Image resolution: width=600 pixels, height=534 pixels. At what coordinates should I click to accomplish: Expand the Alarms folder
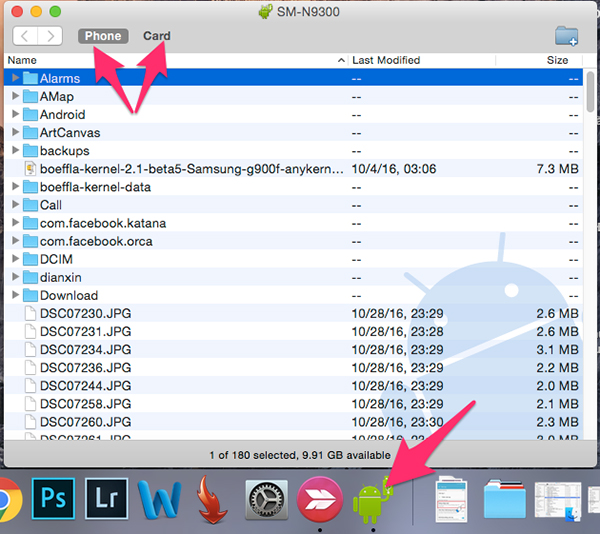(x=15, y=78)
